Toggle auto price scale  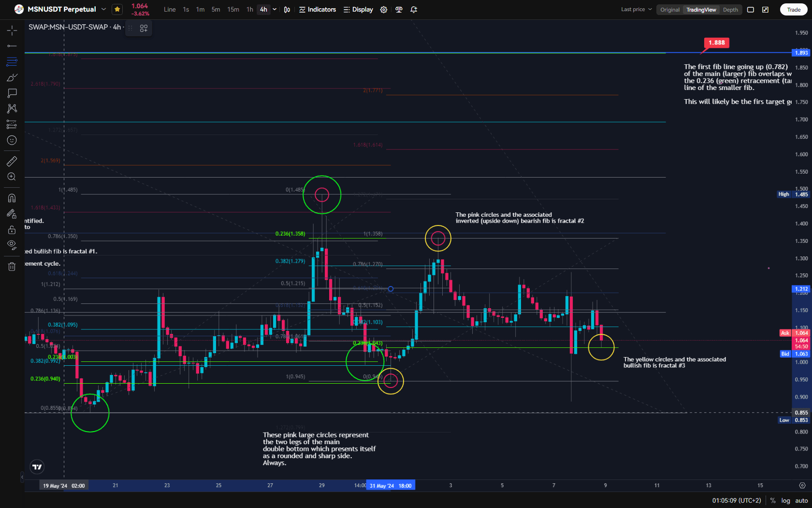click(801, 501)
